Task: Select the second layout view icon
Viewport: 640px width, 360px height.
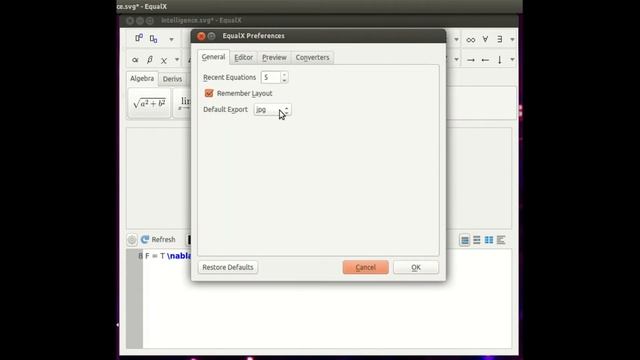Action: tap(476, 240)
